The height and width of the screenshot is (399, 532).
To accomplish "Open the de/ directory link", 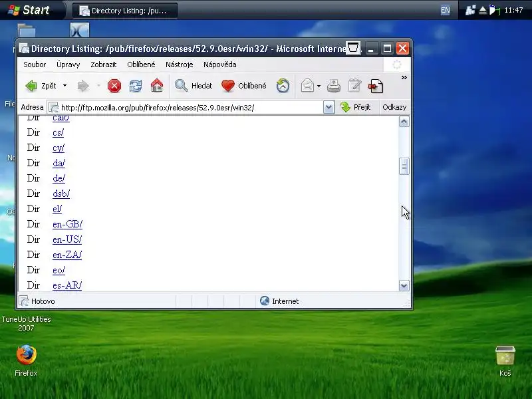I will tap(59, 178).
